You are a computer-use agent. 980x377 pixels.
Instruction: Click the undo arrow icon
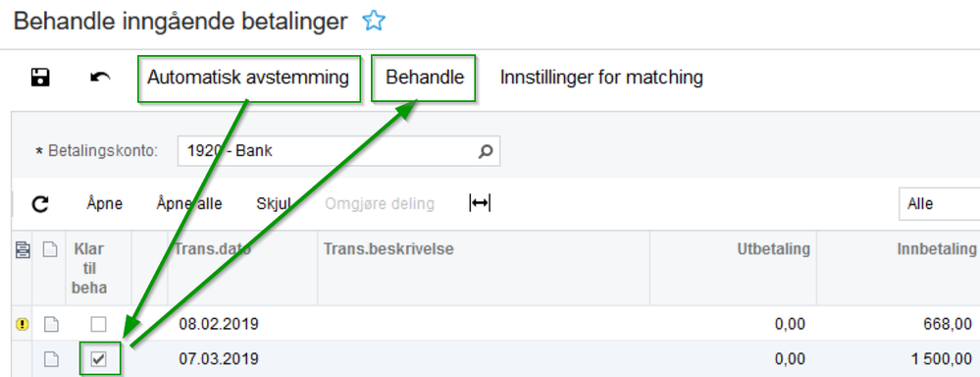[100, 78]
